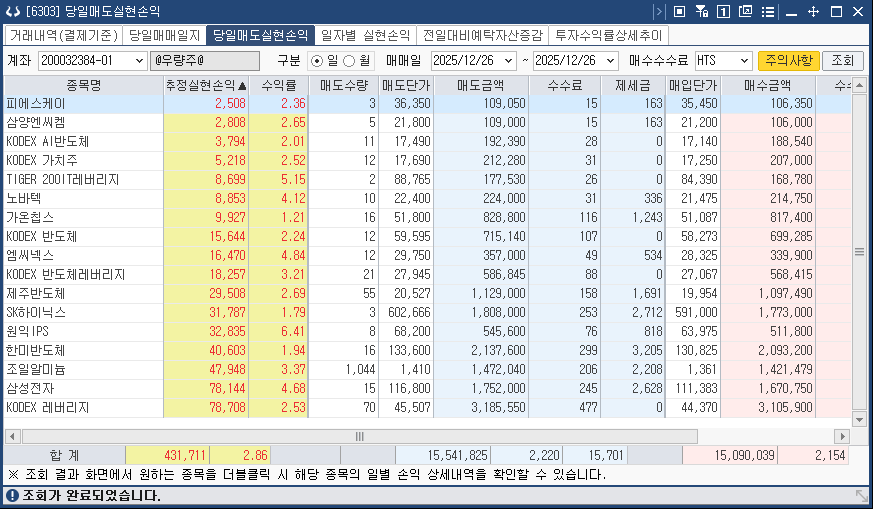Open the 전일대비예탁자산증감 tab
This screenshot has width=873, height=509.
point(482,35)
